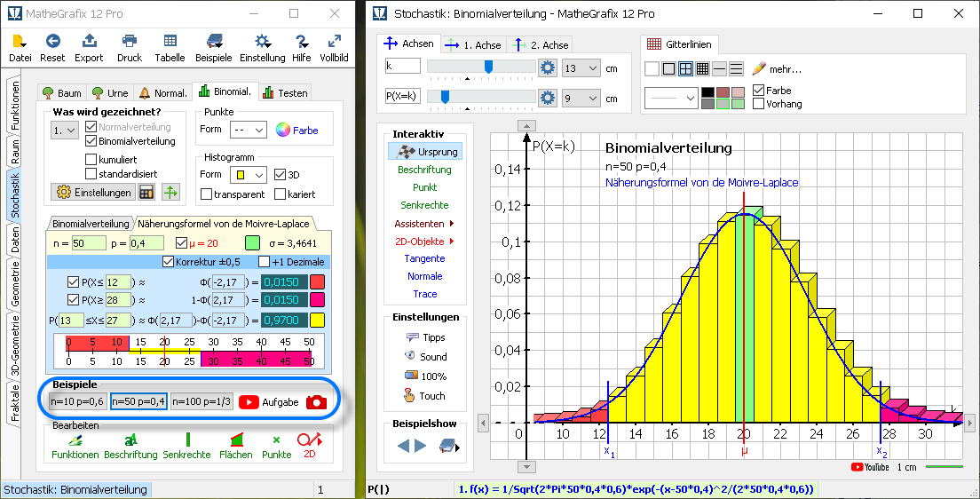Open the function number dropdown showing 1.
980x499 pixels.
click(65, 131)
